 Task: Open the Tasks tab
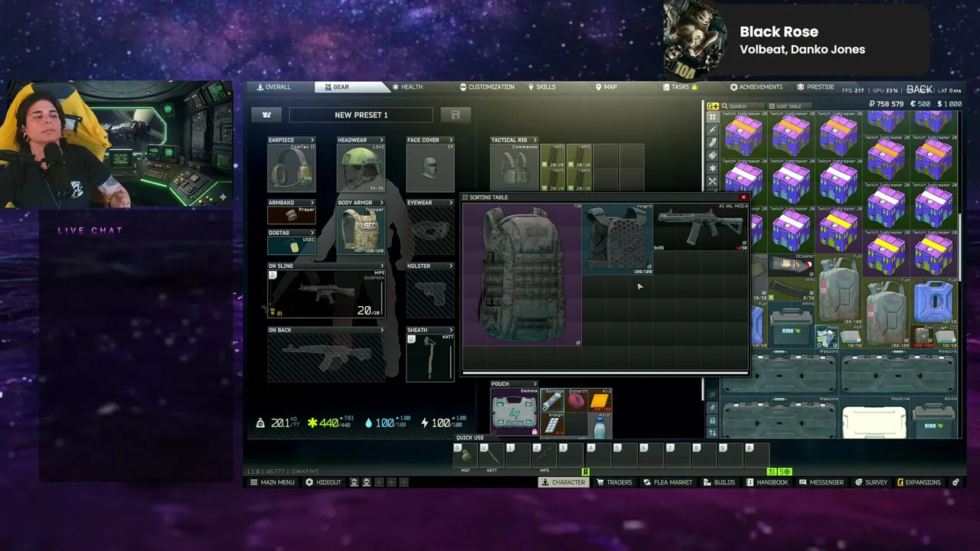tap(681, 87)
